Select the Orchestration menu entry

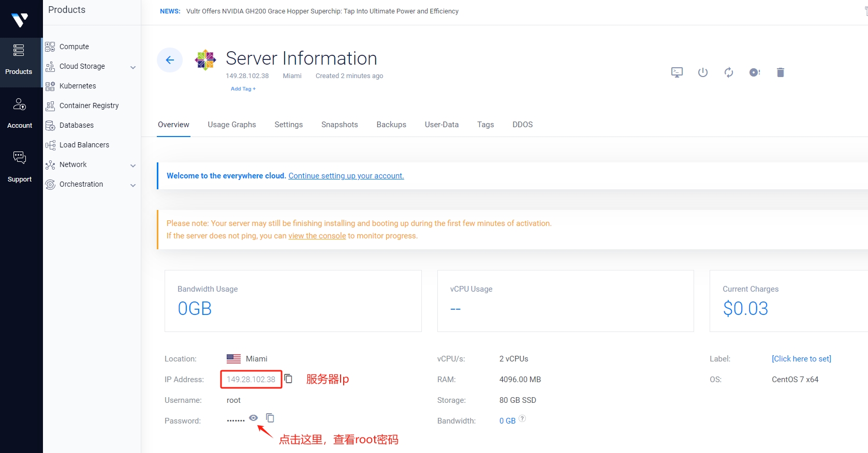click(81, 184)
